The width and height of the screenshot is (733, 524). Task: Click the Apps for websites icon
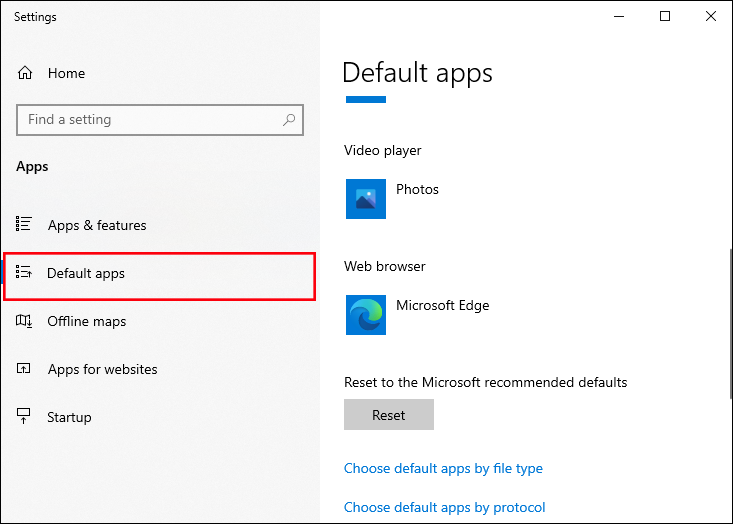click(x=25, y=369)
